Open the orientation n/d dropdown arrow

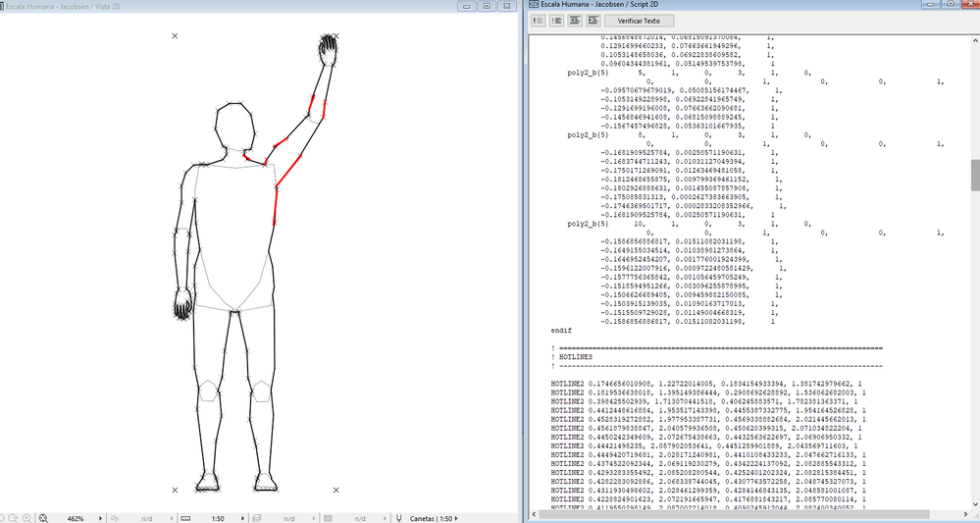(172, 519)
